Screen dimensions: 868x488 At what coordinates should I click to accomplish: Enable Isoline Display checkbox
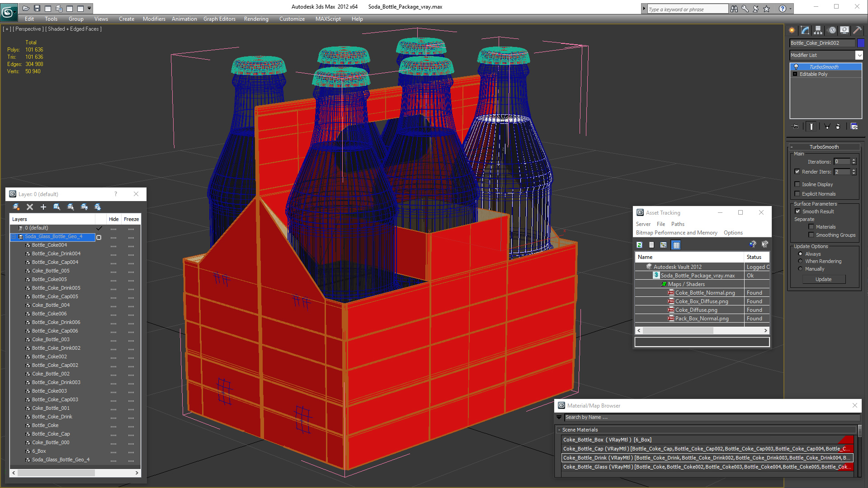(797, 184)
